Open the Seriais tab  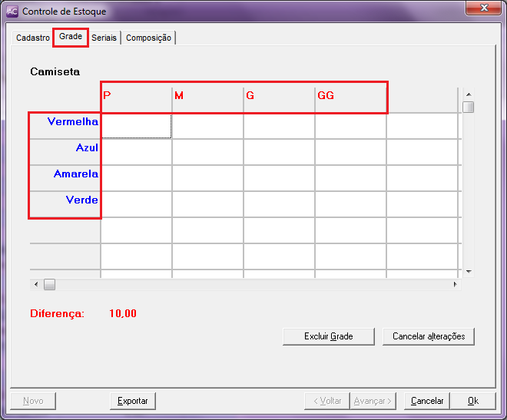[x=104, y=38]
